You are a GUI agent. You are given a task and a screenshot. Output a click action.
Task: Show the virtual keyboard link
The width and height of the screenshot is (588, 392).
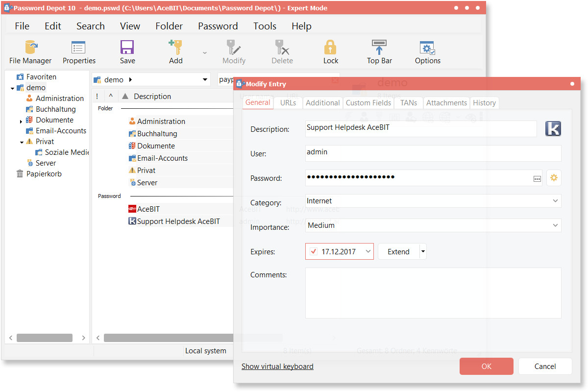click(x=277, y=367)
